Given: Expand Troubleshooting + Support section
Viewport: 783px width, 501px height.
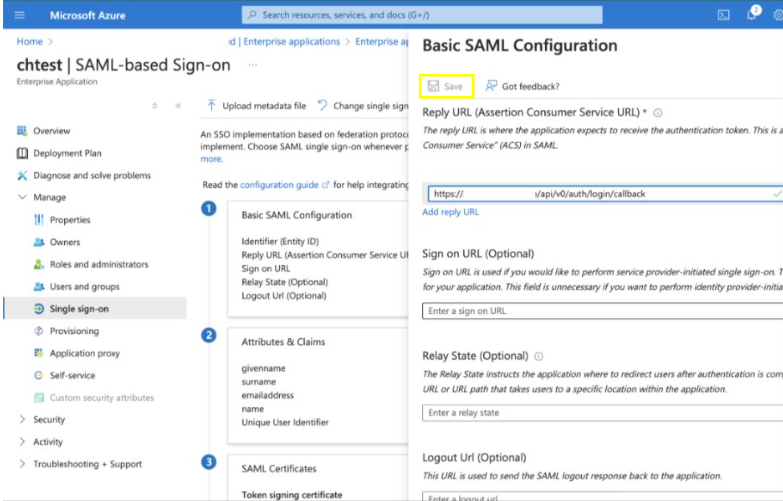Looking at the screenshot, I should tap(22, 464).
